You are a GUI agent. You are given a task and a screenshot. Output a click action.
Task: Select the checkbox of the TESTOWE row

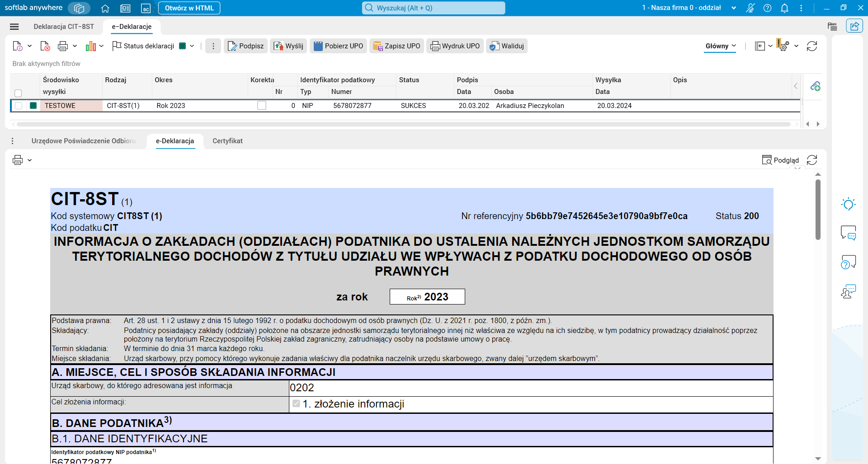(18, 105)
